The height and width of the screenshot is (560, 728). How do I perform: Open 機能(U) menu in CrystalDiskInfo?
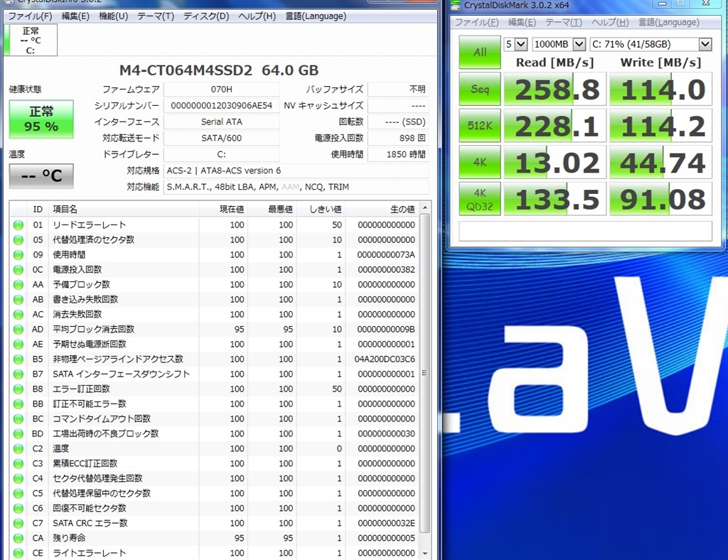pos(113,16)
